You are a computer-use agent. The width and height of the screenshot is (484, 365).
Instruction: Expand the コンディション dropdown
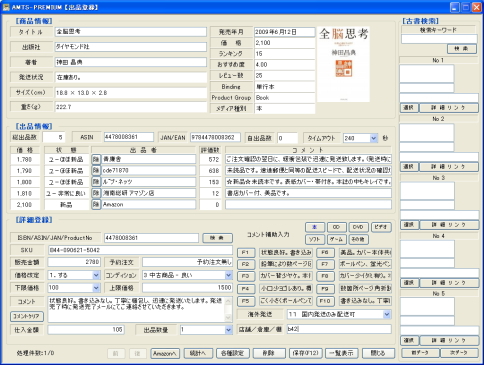click(x=228, y=275)
